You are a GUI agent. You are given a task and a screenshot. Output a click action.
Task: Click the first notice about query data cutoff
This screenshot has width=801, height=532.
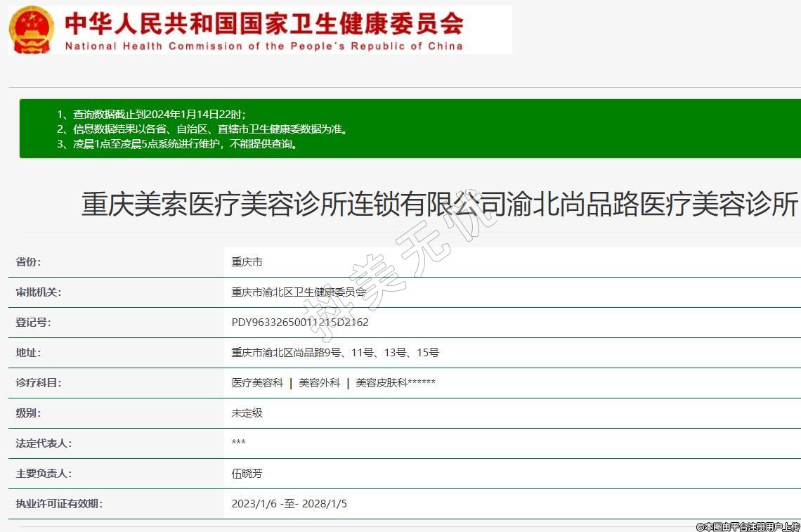(x=151, y=114)
